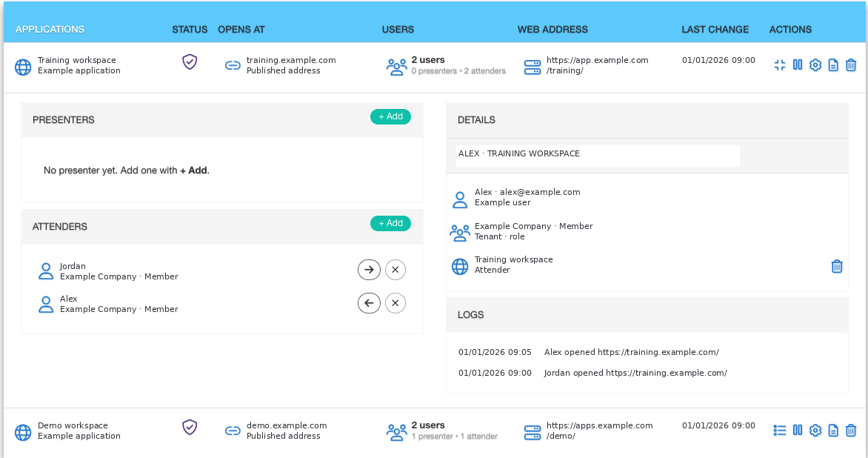
Task: Click the Status column header
Action: [x=190, y=30]
